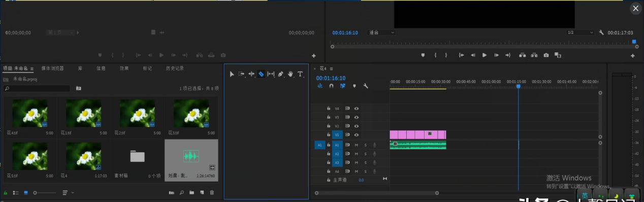Toggle track lock on V1
Viewport: 644px width, 202px height.
(x=329, y=135)
